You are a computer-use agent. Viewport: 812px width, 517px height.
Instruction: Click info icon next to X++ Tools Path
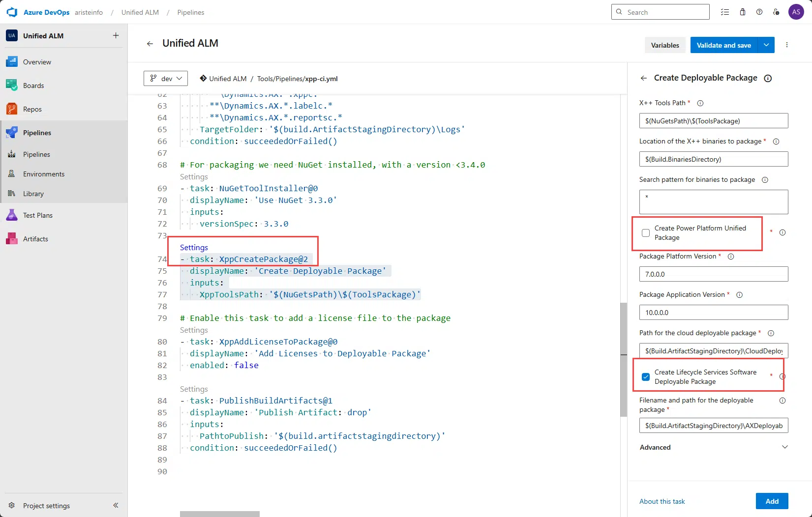click(700, 103)
